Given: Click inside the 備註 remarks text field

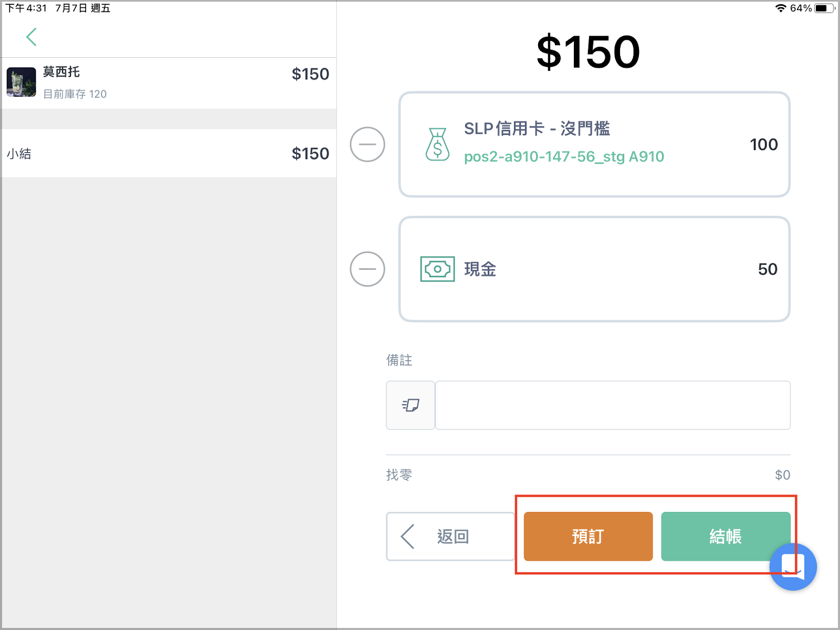Looking at the screenshot, I should coord(613,405).
